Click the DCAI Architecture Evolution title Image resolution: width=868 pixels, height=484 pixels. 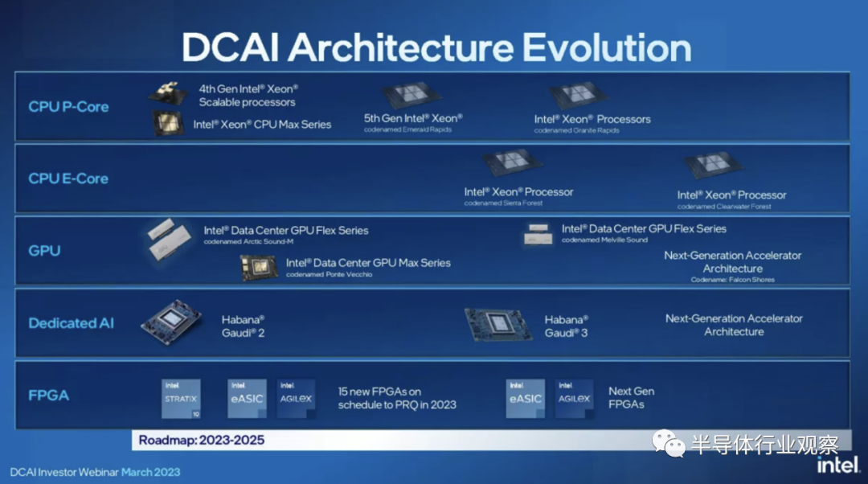click(x=436, y=47)
